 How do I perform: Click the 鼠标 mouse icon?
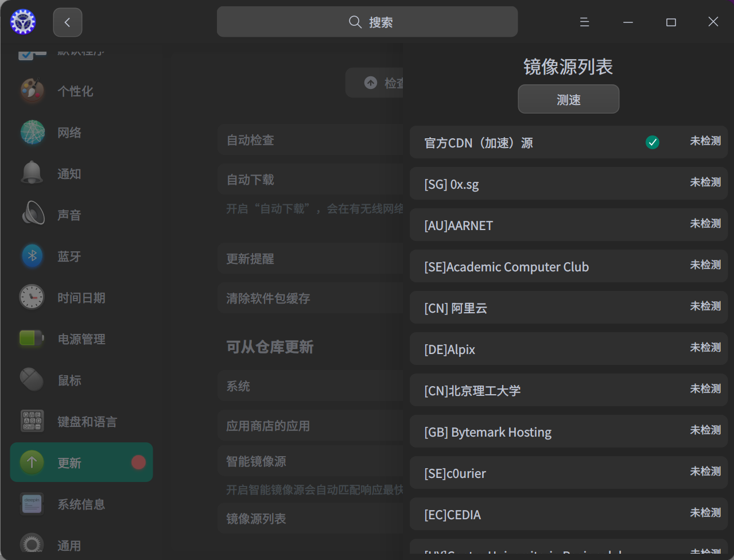pos(32,380)
